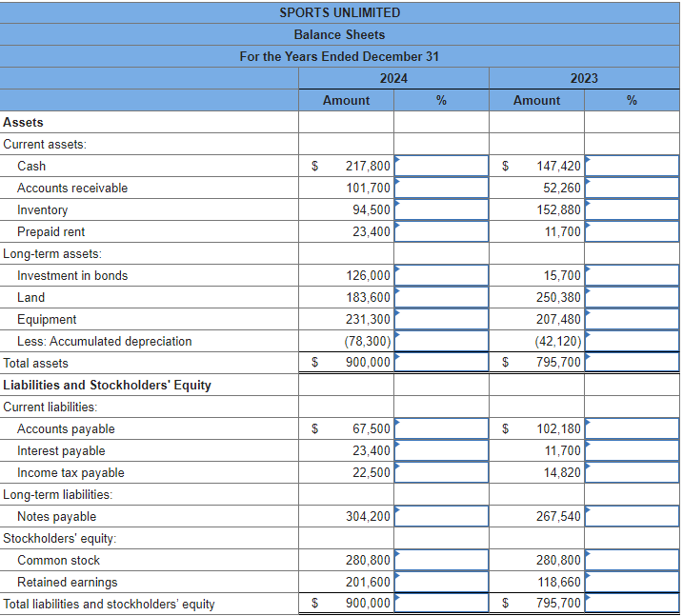
Task: Click 2023 percent cell for Interest payable
Action: [x=632, y=450]
